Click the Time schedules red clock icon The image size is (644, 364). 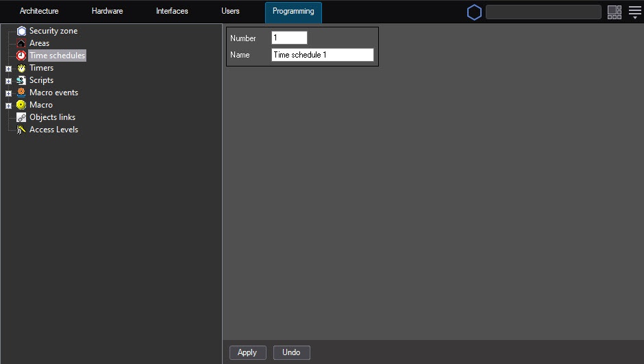coord(21,56)
